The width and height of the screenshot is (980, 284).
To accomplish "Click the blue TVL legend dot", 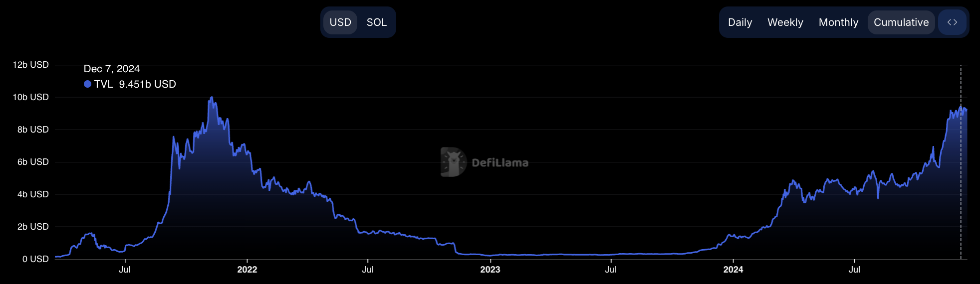I will click(x=87, y=84).
